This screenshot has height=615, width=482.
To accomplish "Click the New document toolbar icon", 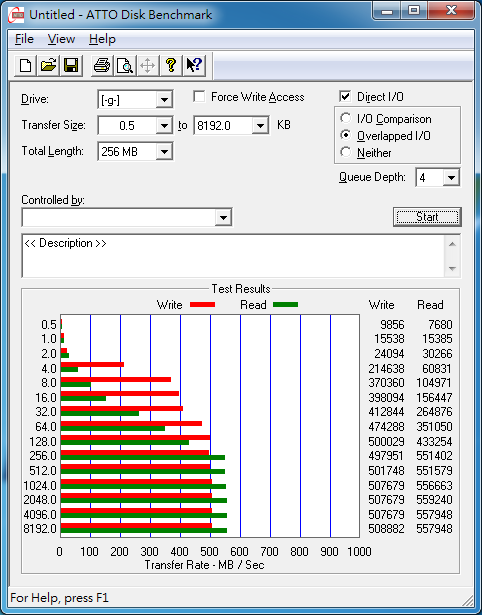I will click(25, 65).
